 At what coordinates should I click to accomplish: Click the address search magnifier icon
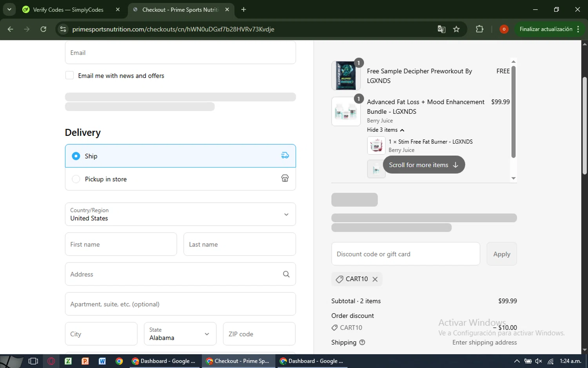[286, 274]
